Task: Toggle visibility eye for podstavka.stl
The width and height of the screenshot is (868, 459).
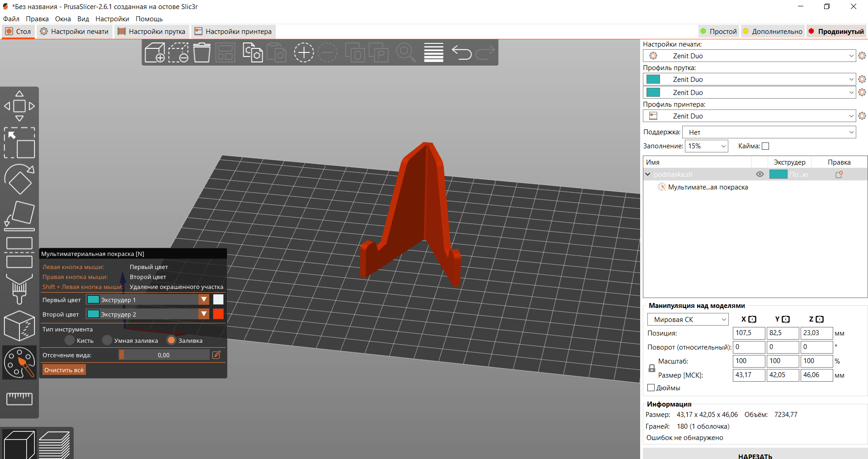Action: [x=760, y=174]
